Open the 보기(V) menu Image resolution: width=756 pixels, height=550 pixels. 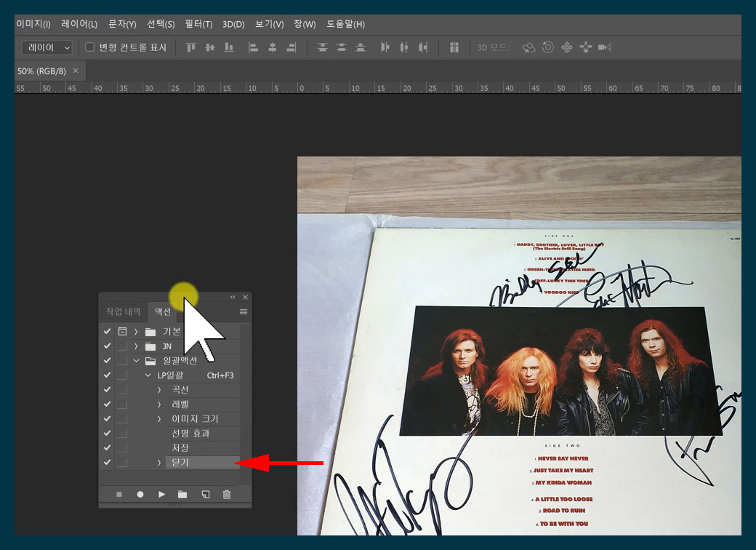[x=269, y=23]
